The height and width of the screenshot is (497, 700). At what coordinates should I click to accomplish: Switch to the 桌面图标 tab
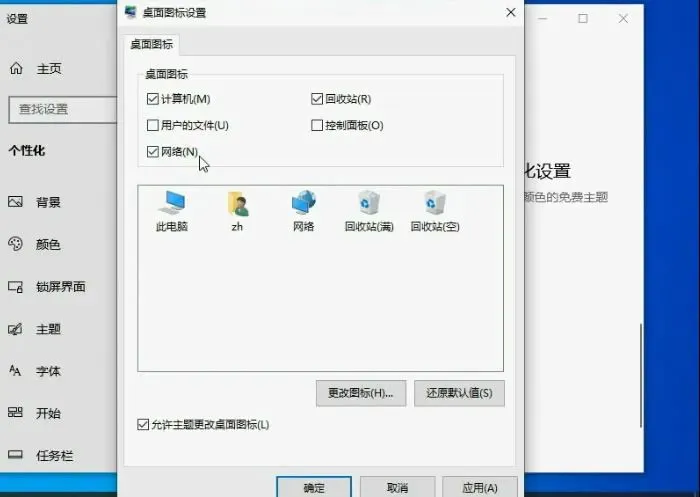[x=151, y=44]
